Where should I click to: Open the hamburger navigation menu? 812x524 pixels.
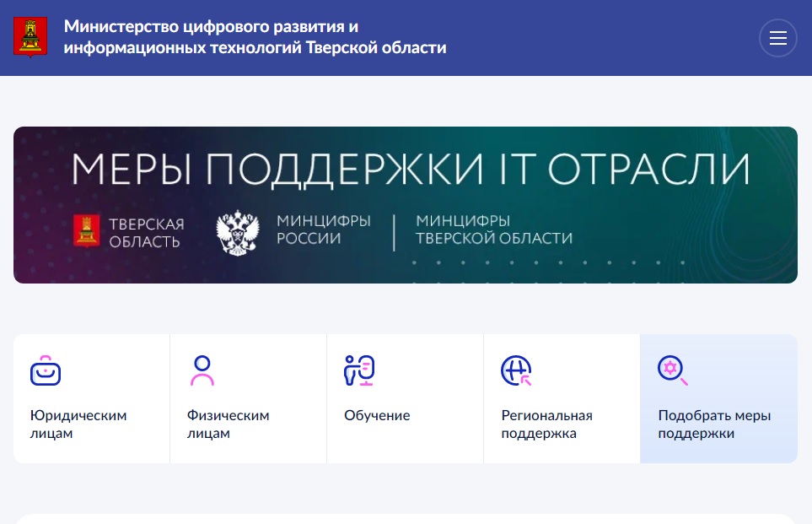click(x=777, y=37)
